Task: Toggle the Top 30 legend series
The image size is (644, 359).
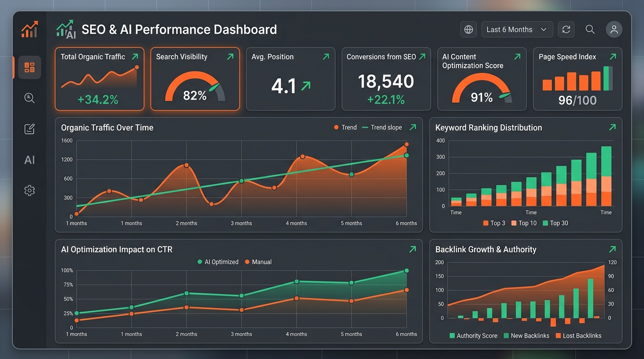Action: (556, 223)
